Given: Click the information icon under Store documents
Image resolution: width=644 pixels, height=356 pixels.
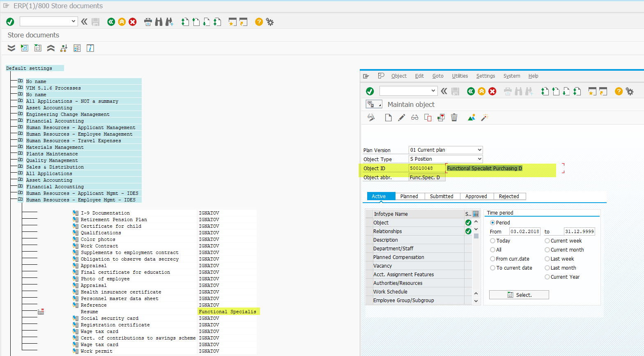Looking at the screenshot, I should coord(90,48).
